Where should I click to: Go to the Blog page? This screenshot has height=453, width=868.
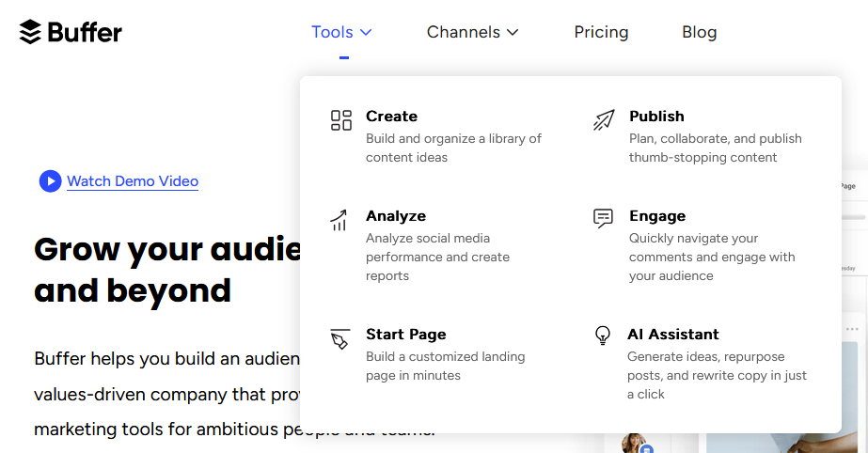click(699, 32)
